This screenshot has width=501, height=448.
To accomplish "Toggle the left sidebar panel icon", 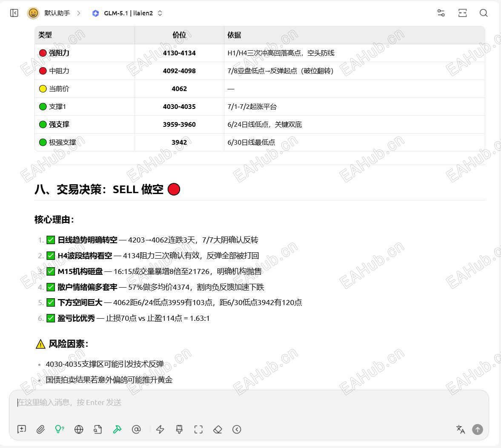I will click(x=14, y=13).
